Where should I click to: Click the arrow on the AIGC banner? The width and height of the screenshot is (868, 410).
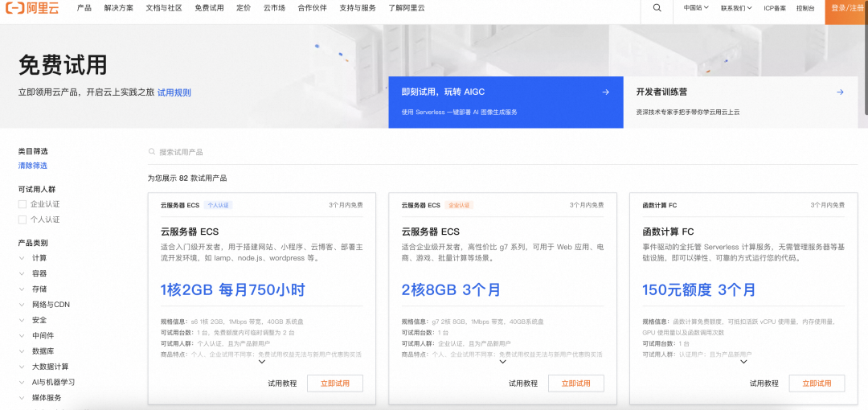coord(606,92)
